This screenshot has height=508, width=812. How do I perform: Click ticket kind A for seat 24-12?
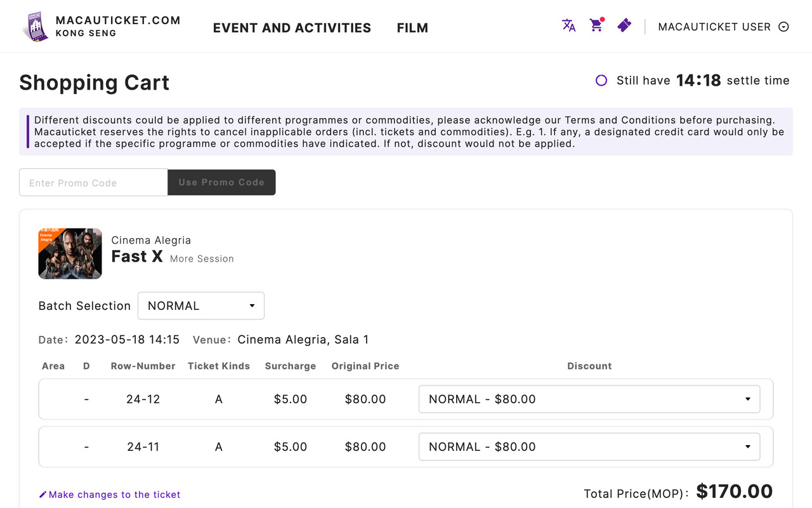coord(219,399)
